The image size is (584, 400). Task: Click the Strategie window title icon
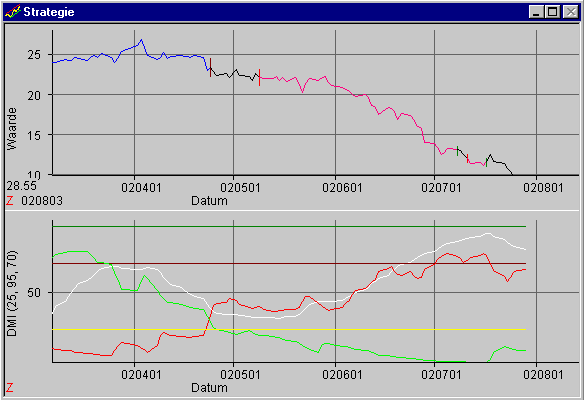(x=13, y=12)
